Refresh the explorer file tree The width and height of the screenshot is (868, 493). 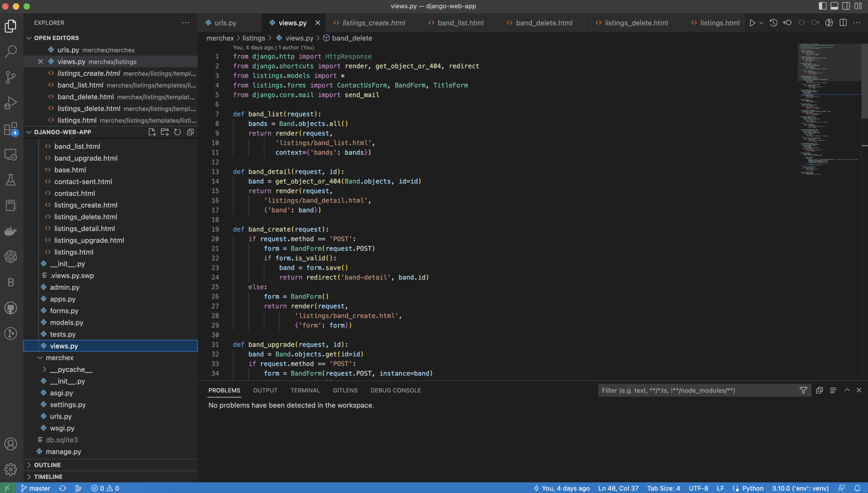pos(177,132)
